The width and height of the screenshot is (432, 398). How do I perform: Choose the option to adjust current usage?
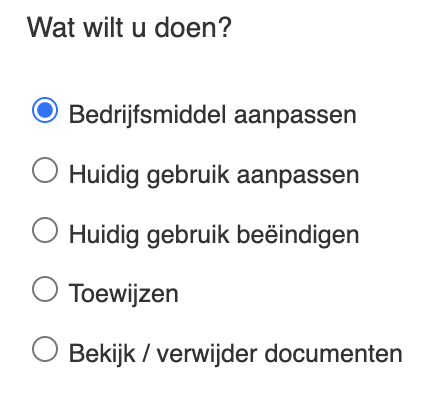click(x=45, y=170)
